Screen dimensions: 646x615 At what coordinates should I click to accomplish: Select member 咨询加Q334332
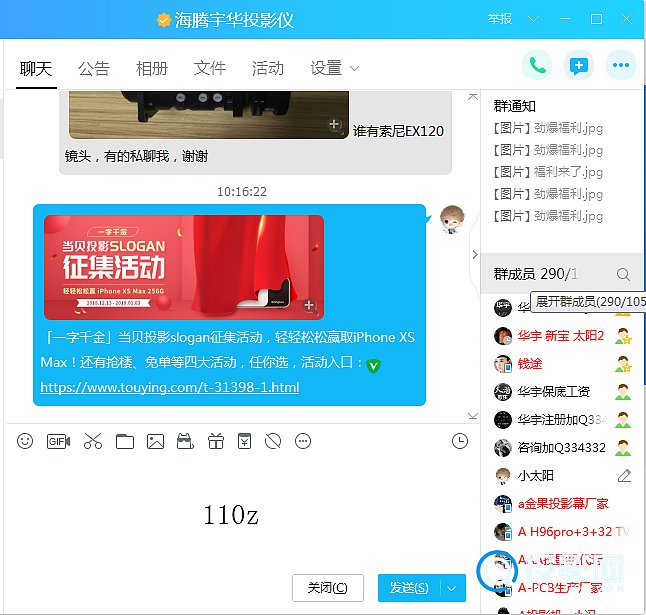click(562, 448)
